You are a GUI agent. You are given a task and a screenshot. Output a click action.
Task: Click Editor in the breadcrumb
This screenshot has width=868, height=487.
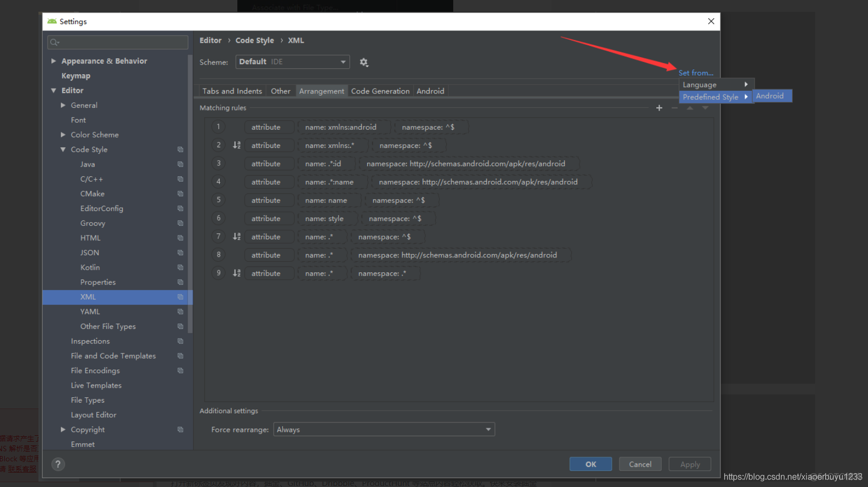pyautogui.click(x=211, y=41)
